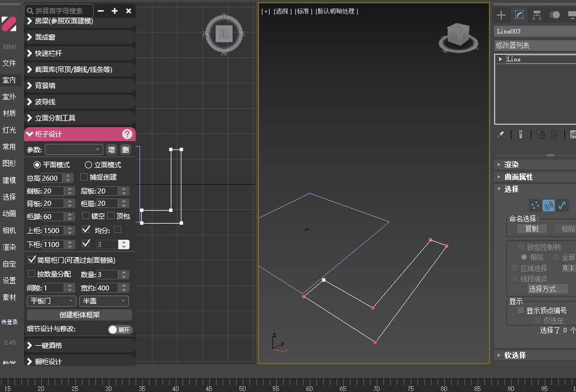Click the 创建柜体框架 button
The image size is (576, 392).
79,315
